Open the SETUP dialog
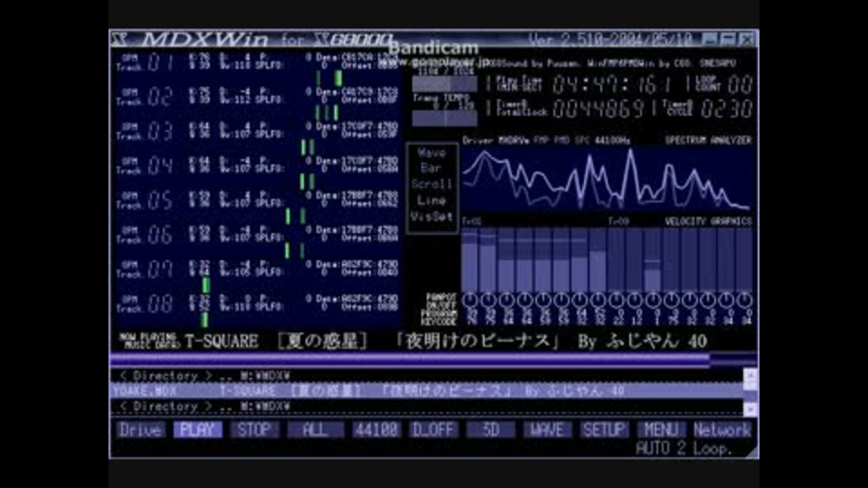This screenshot has width=868, height=488. (604, 430)
